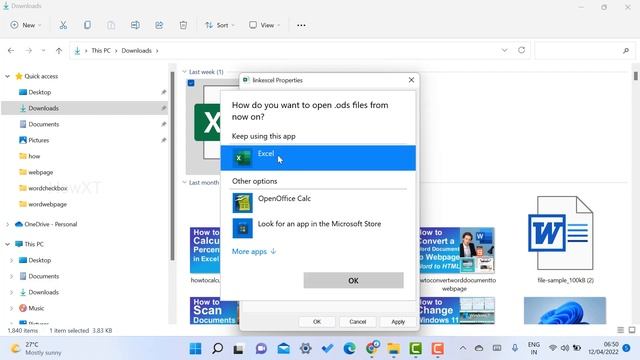The image size is (640, 360).
Task: Open Mail app from the taskbar
Action: click(x=283, y=349)
